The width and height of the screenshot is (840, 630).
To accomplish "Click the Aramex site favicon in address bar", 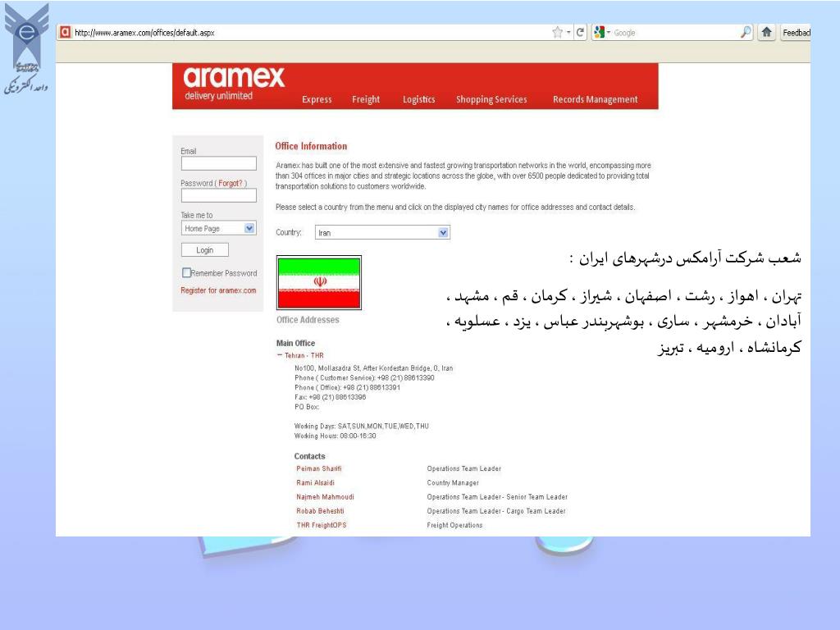I will tap(65, 32).
